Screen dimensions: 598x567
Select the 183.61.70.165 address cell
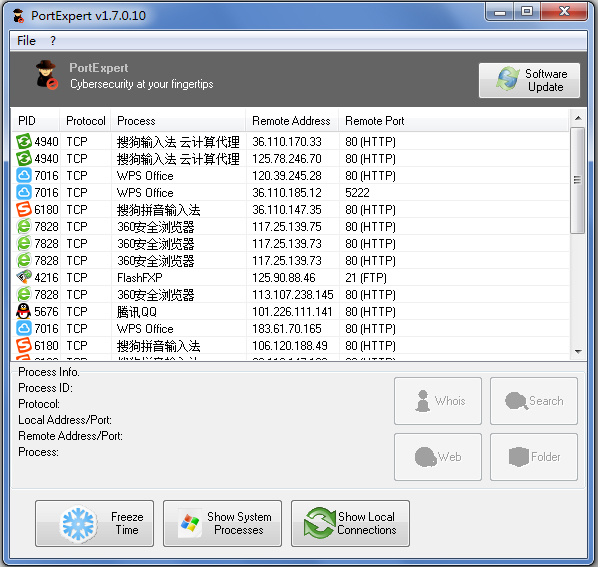coord(287,328)
